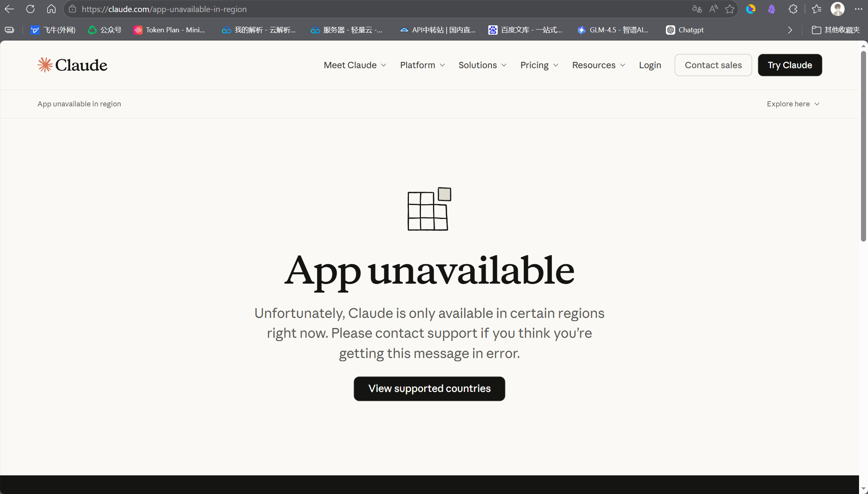This screenshot has width=868, height=494.
Task: Click the translate page icon
Action: point(697,9)
